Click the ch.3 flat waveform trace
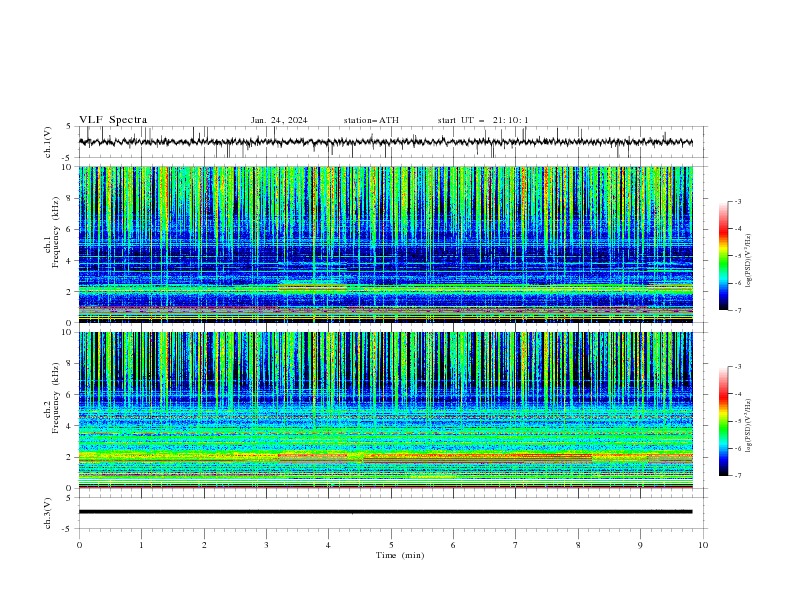 coord(386,512)
